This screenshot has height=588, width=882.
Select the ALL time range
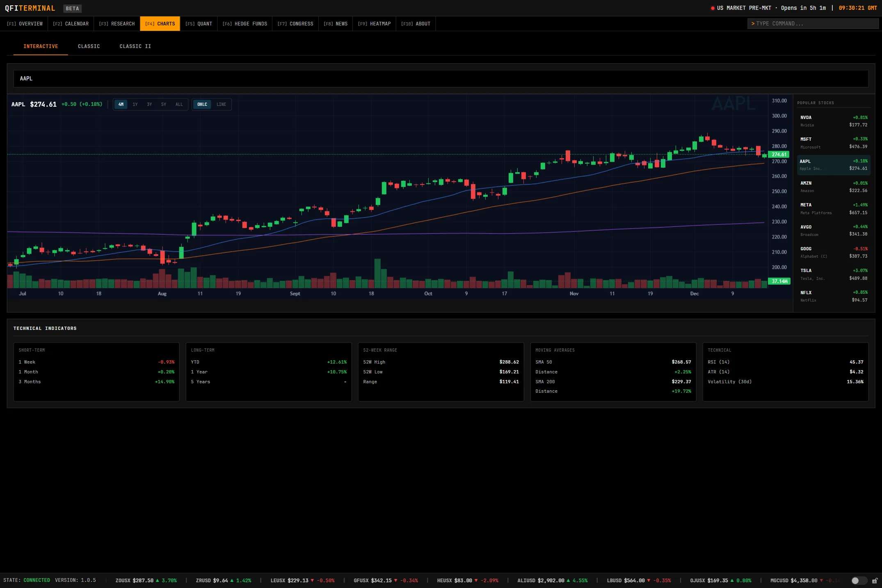coord(179,104)
